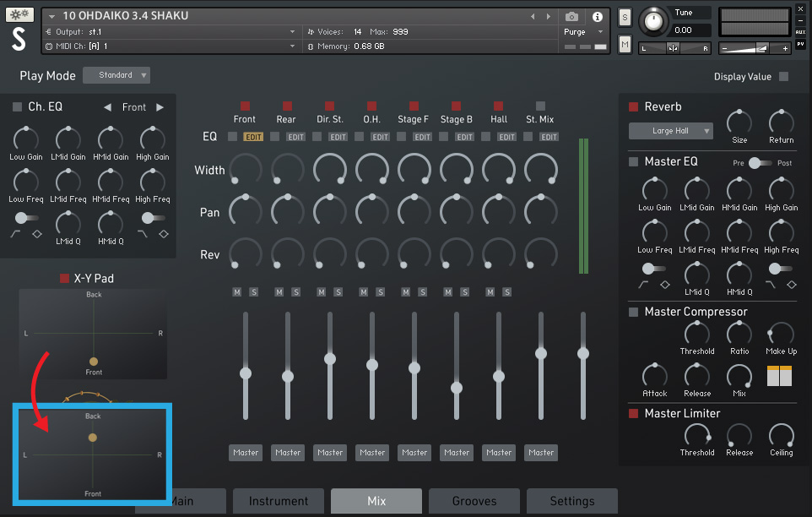Solo the instrument with S button
This screenshot has width=812, height=517.
coord(625,18)
